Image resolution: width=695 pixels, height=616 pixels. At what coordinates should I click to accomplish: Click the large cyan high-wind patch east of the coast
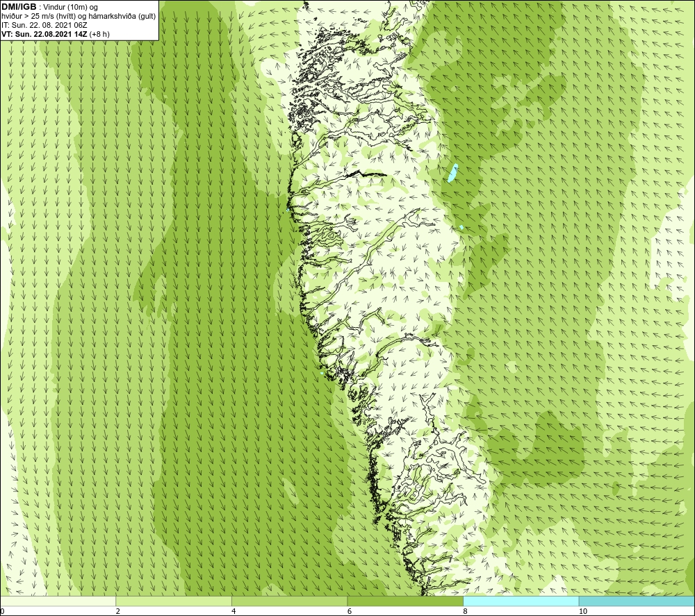[452, 173]
